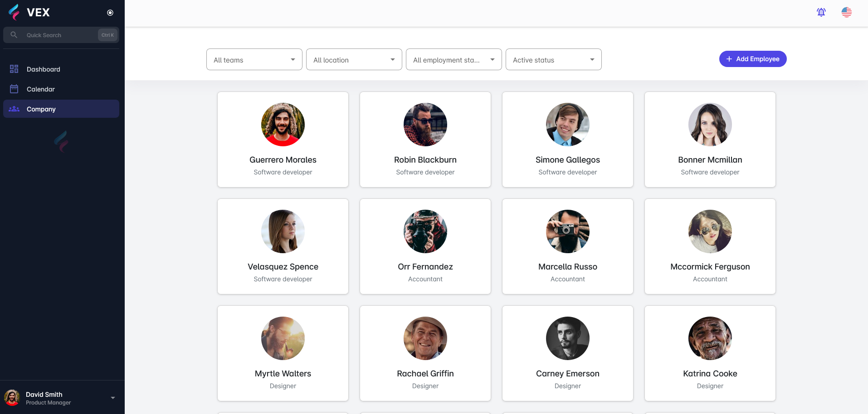Click the Calendar icon in sidebar

coord(14,89)
